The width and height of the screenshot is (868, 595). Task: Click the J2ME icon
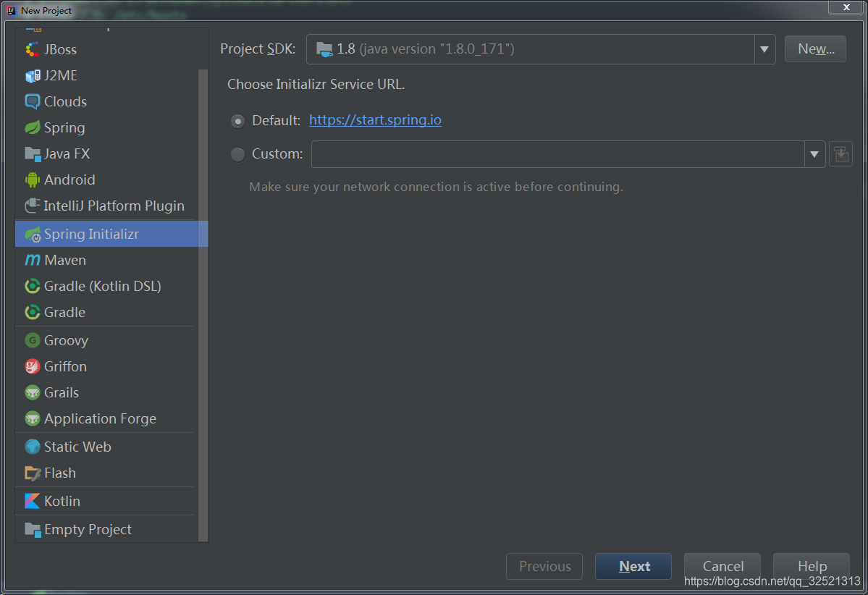pos(32,75)
